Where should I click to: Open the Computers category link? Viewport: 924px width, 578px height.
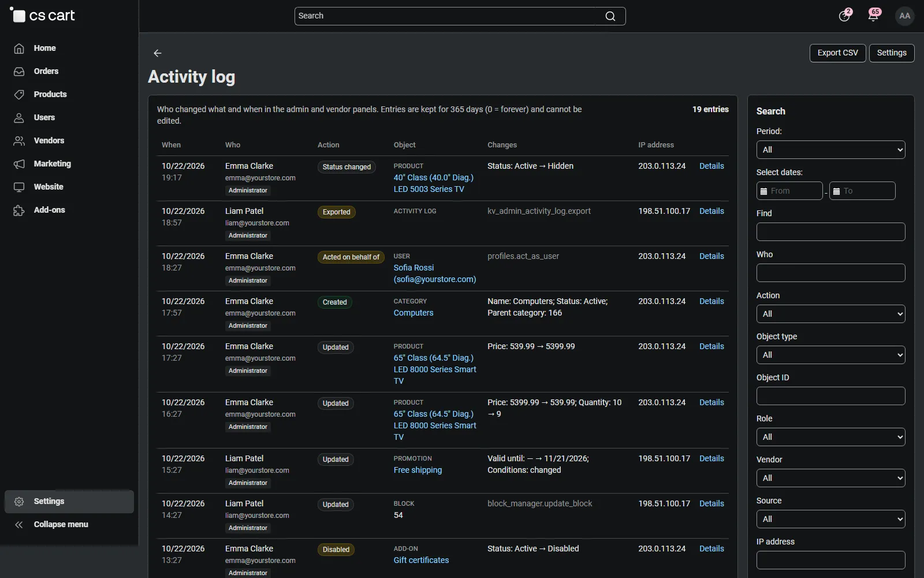pyautogui.click(x=413, y=313)
